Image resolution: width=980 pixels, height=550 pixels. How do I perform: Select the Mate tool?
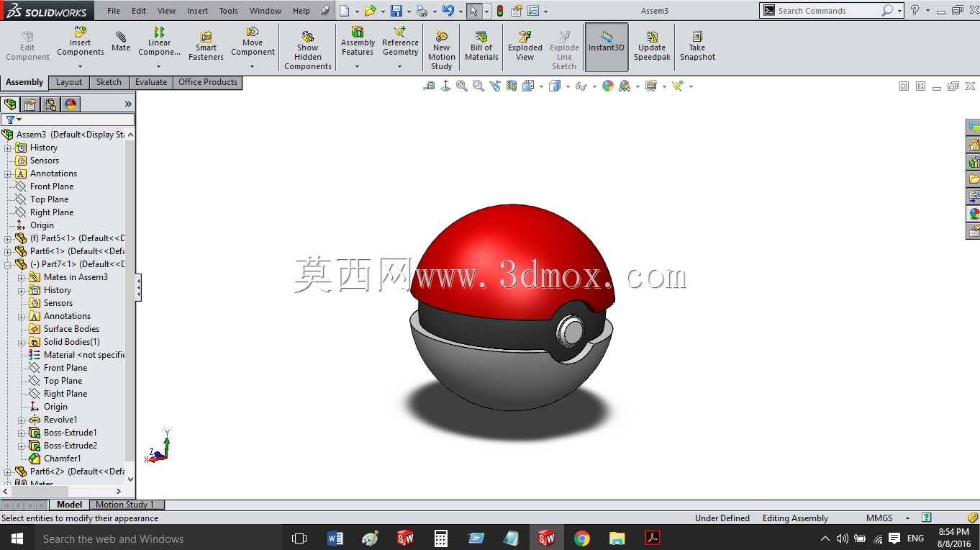click(x=121, y=42)
